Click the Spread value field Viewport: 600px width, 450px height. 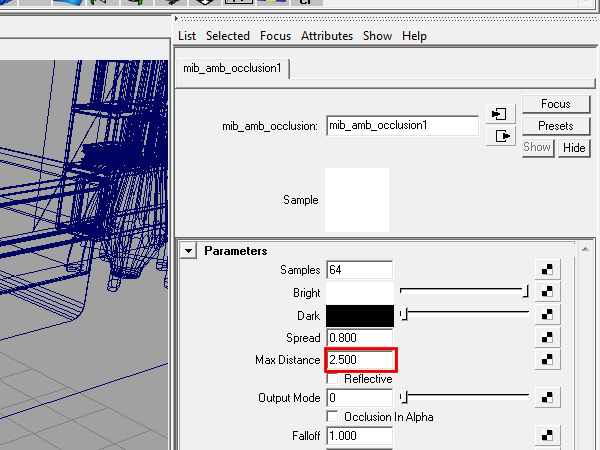(359, 338)
